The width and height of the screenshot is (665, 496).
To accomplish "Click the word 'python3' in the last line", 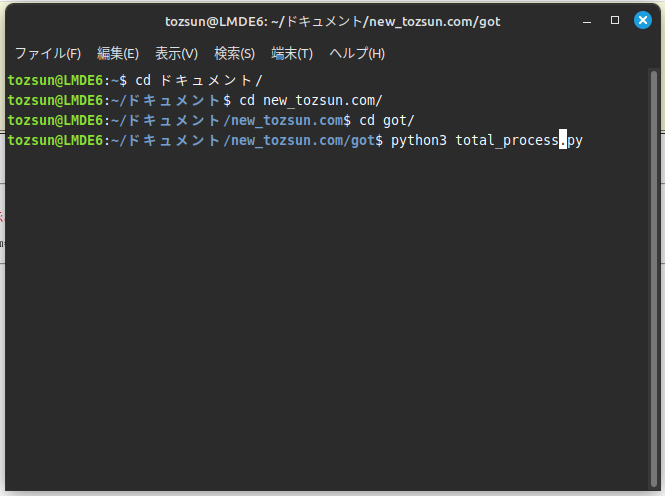I will coord(419,140).
